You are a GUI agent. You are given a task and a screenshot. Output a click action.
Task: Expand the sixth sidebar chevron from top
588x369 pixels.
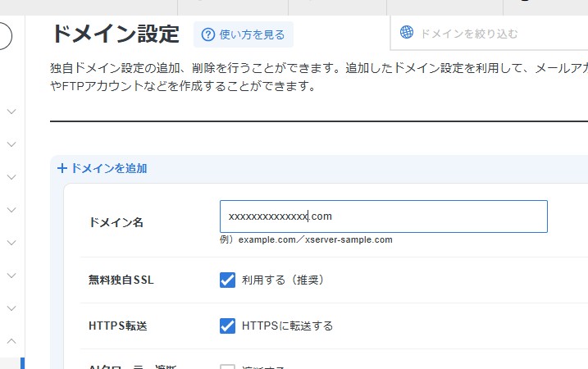11,276
